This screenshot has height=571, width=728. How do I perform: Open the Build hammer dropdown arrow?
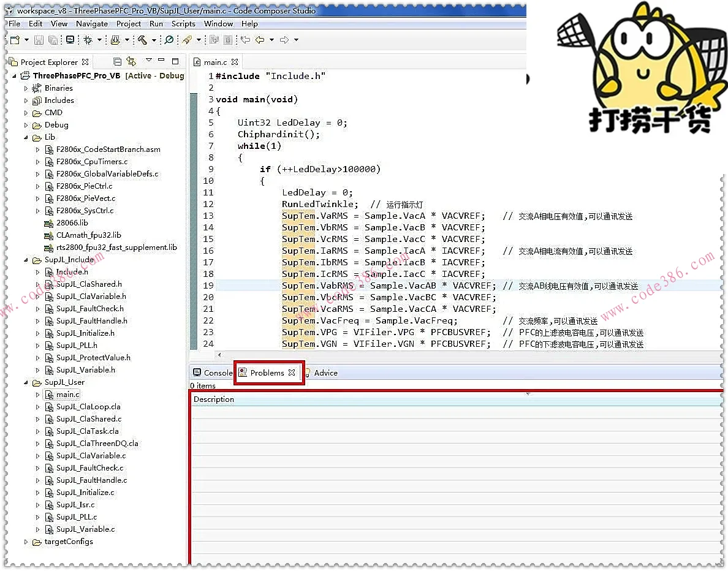tap(154, 40)
